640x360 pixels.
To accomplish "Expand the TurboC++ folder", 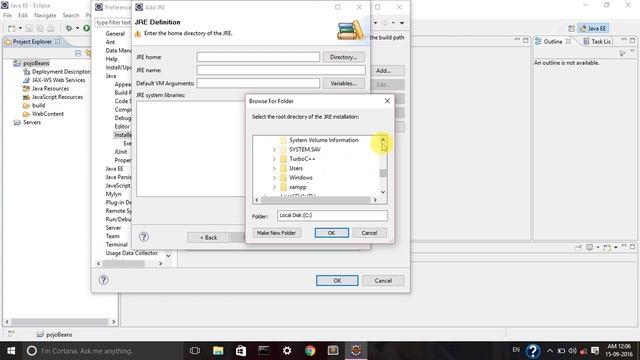I will pos(274,159).
